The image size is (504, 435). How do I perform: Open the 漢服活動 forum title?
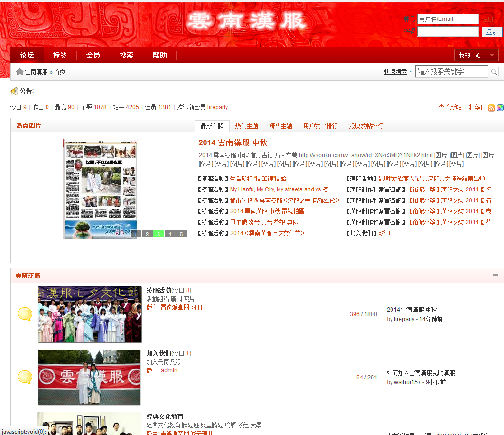point(159,290)
